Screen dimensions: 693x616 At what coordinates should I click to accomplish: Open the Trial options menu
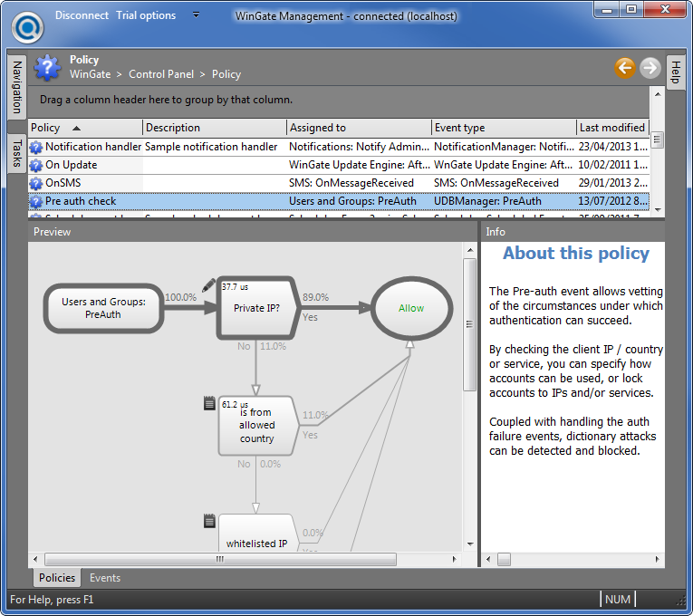pos(146,15)
